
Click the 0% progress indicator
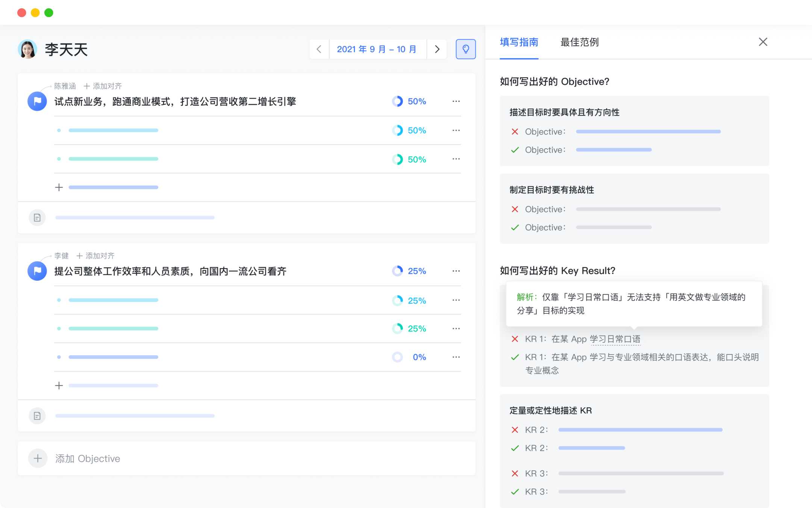point(409,357)
